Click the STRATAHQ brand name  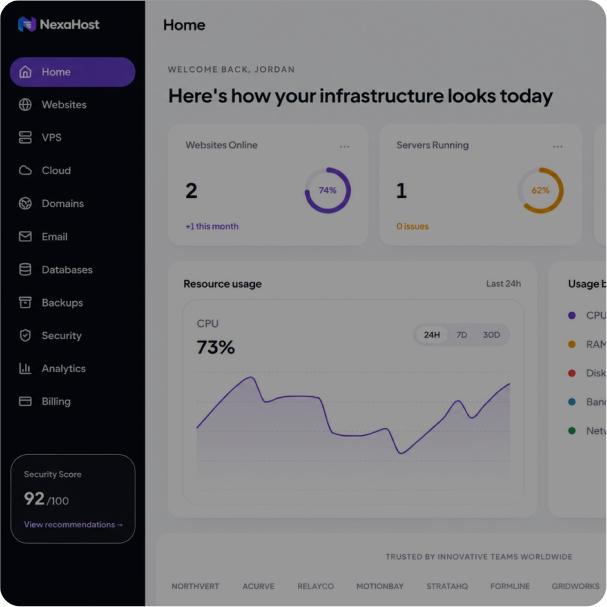click(x=447, y=586)
